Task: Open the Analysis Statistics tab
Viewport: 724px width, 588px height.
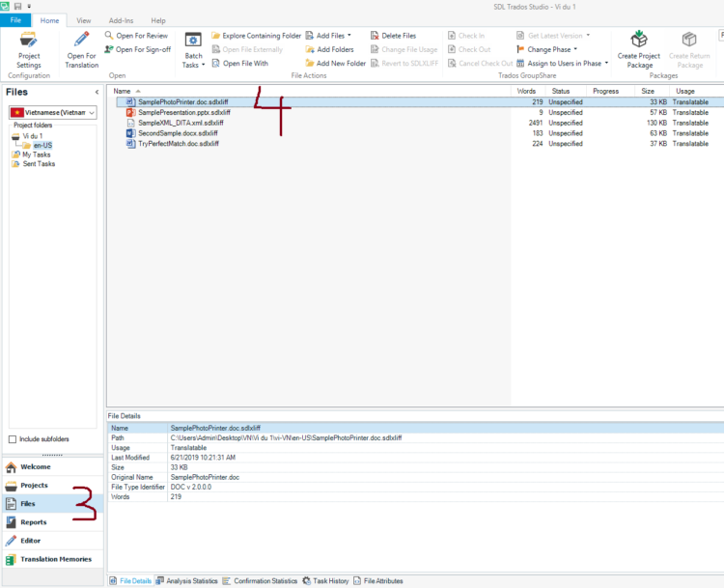Action: pyautogui.click(x=187, y=581)
